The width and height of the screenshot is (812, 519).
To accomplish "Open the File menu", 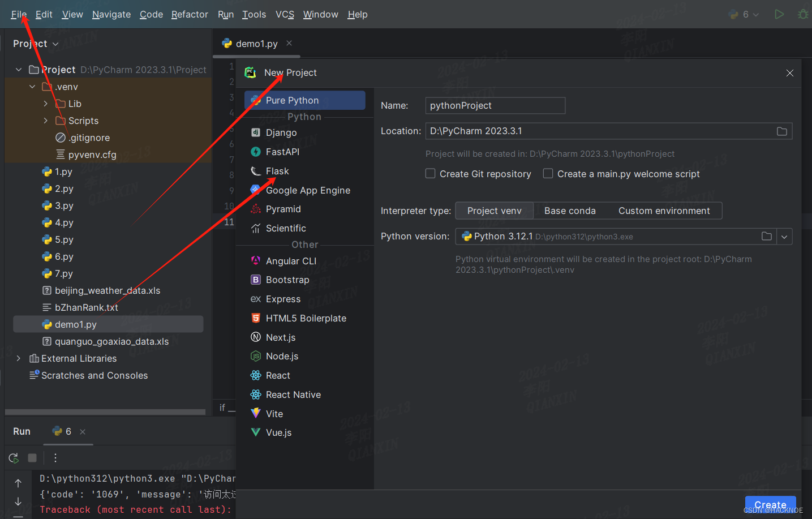I will pyautogui.click(x=19, y=14).
